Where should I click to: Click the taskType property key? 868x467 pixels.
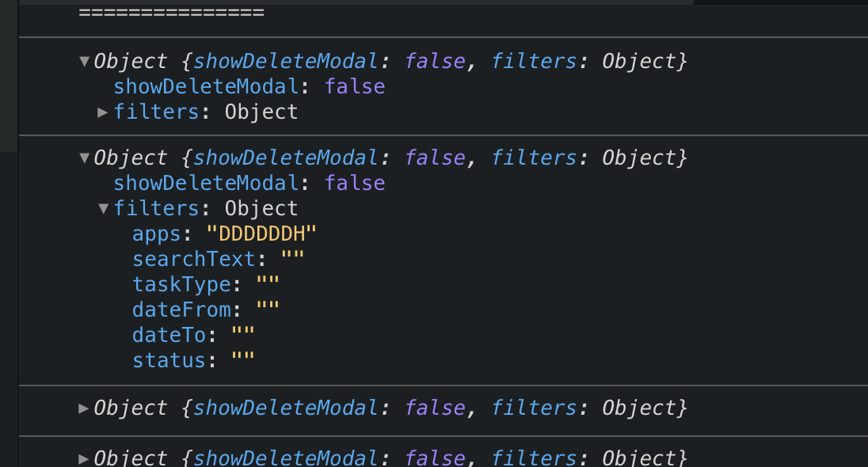(181, 285)
